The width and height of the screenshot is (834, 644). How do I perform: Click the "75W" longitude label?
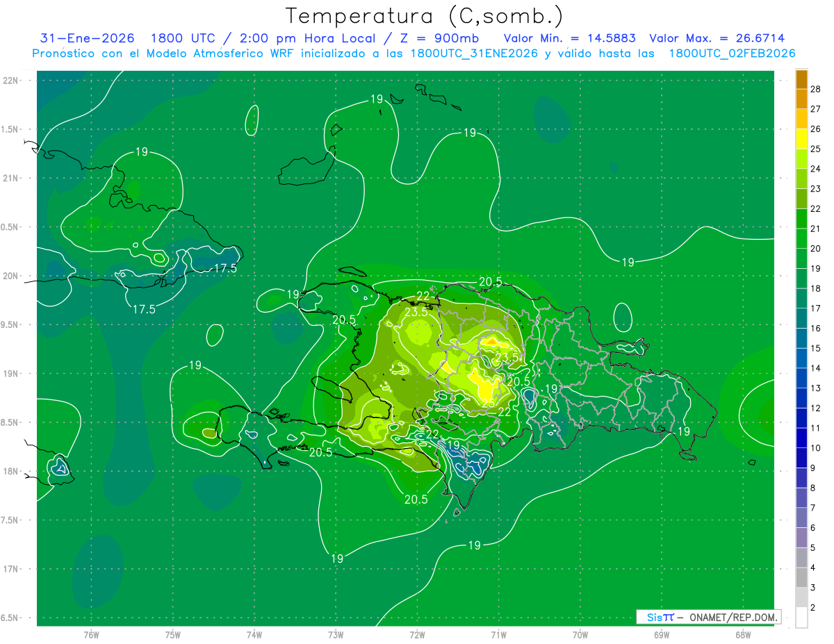(172, 635)
